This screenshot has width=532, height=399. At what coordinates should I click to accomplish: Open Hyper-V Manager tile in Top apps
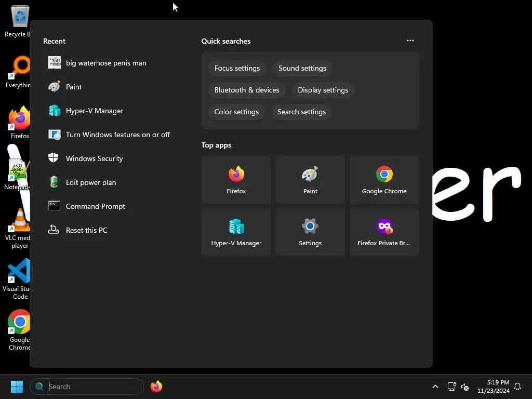(x=236, y=232)
